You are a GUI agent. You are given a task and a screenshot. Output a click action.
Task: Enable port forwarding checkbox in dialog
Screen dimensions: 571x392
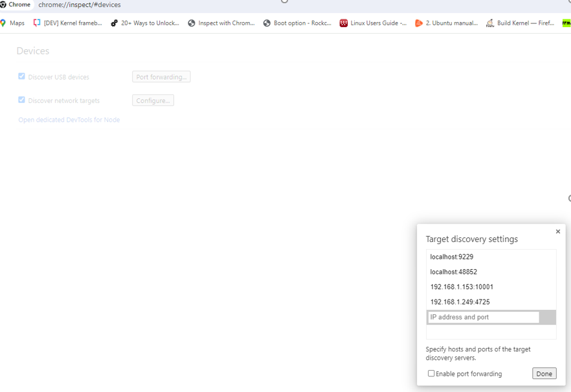point(431,373)
